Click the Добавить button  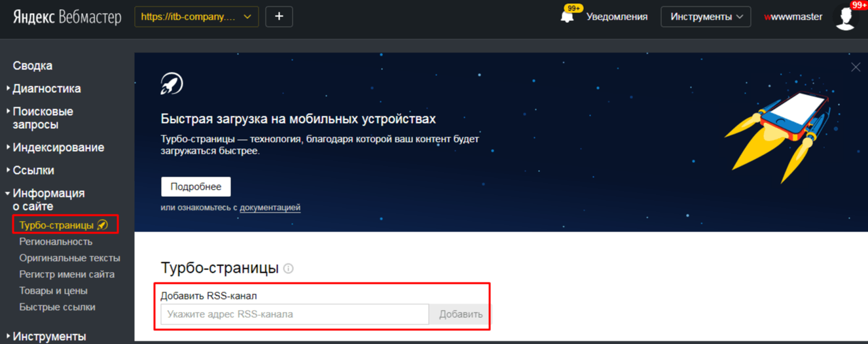click(x=460, y=314)
